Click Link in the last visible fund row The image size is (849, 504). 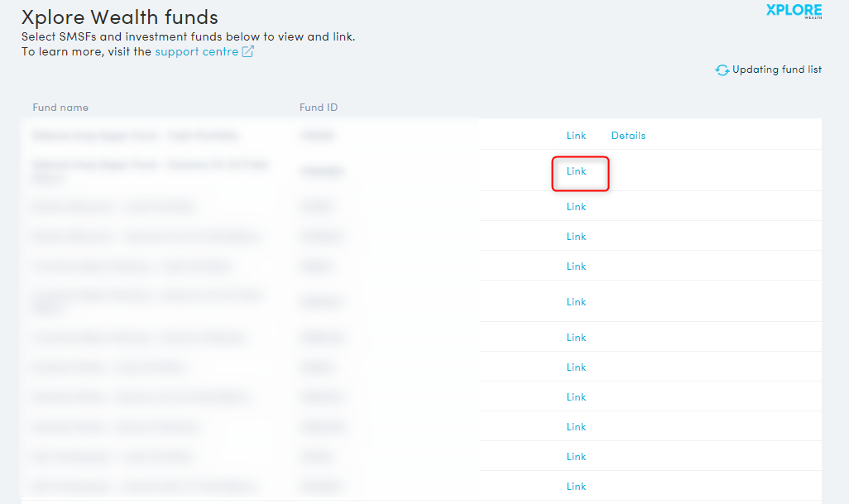(576, 486)
